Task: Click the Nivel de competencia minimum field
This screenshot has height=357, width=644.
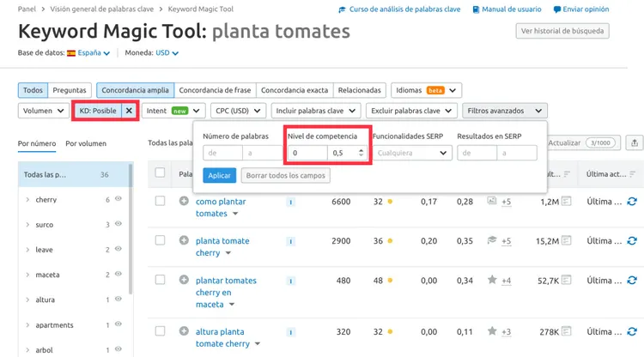Action: point(307,153)
